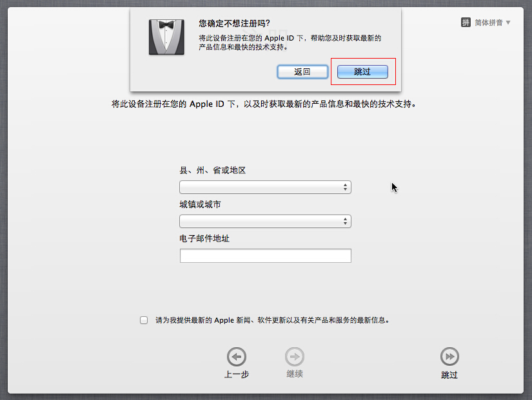The width and height of the screenshot is (532, 400).
Task: Open the 县、州、省或地区 dropdown
Action: point(265,187)
